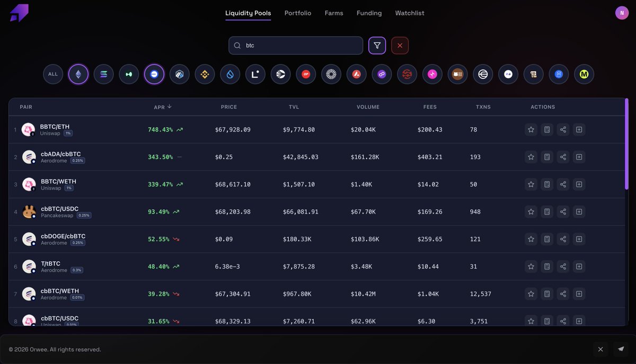636x364 pixels.
Task: Star the BBTC/ETH pool
Action: [531, 129]
